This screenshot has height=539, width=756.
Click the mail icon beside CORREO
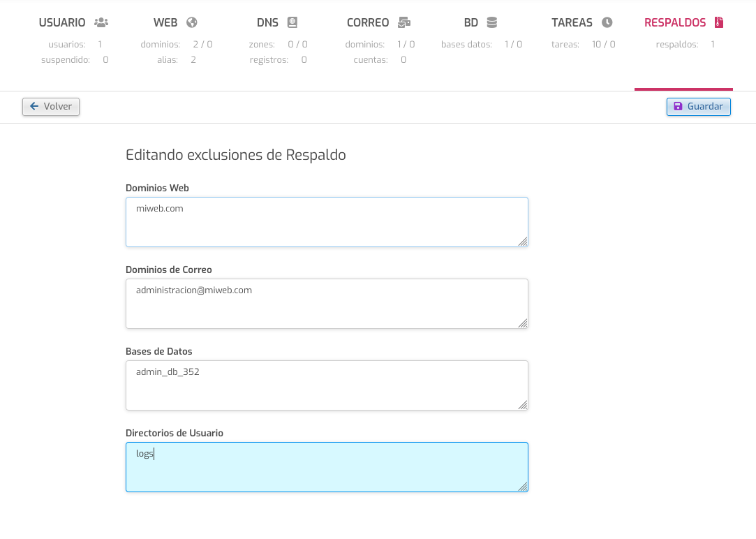click(404, 22)
